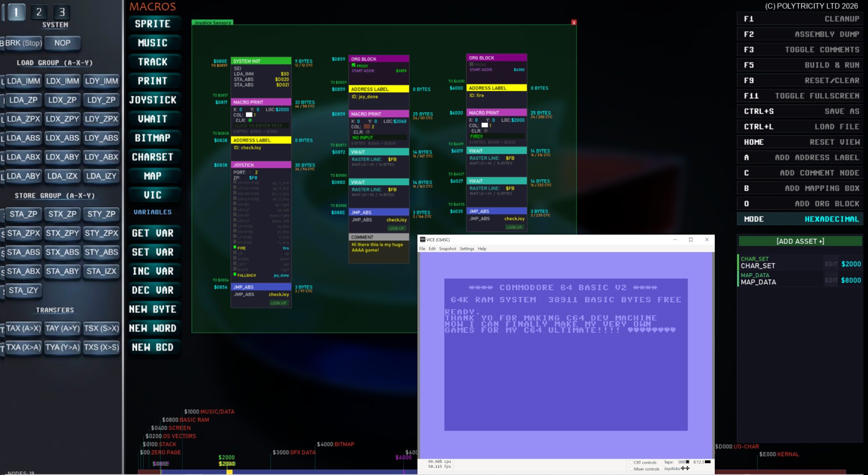Add a MUSIC macro
868x475 pixels.
click(x=153, y=43)
